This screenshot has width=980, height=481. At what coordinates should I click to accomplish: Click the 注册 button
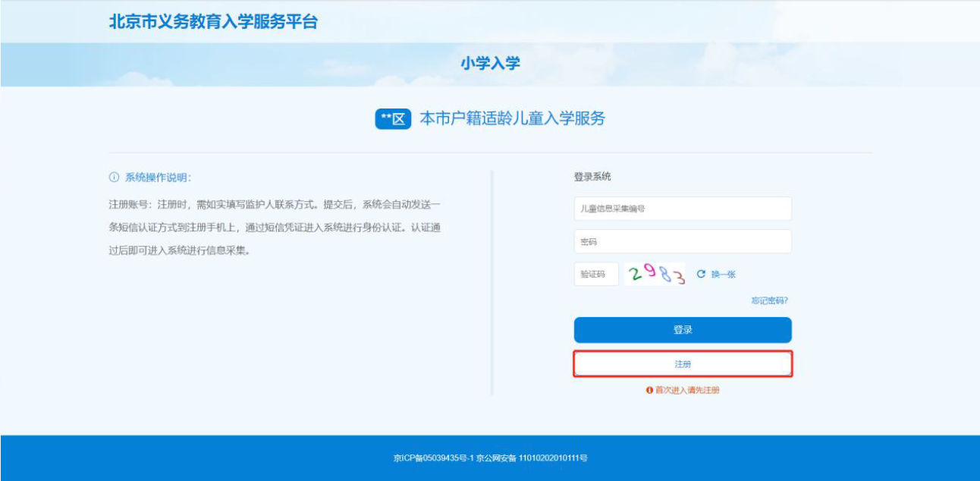click(x=683, y=364)
